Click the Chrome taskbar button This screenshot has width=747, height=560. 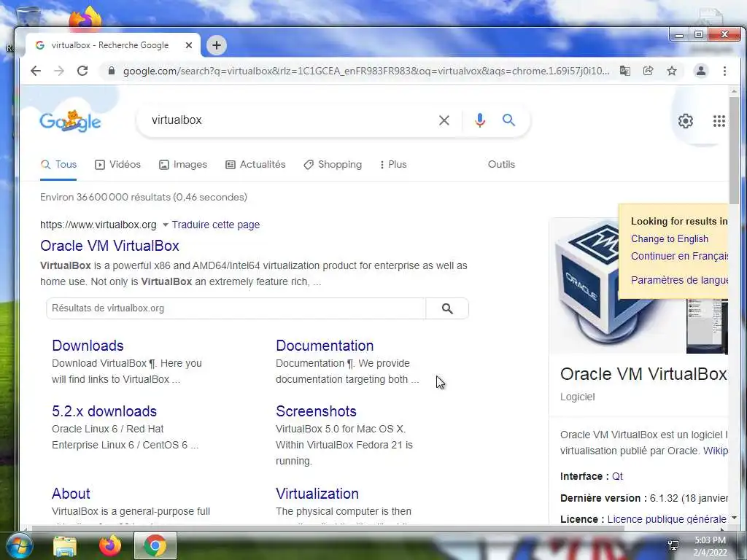pyautogui.click(x=155, y=545)
